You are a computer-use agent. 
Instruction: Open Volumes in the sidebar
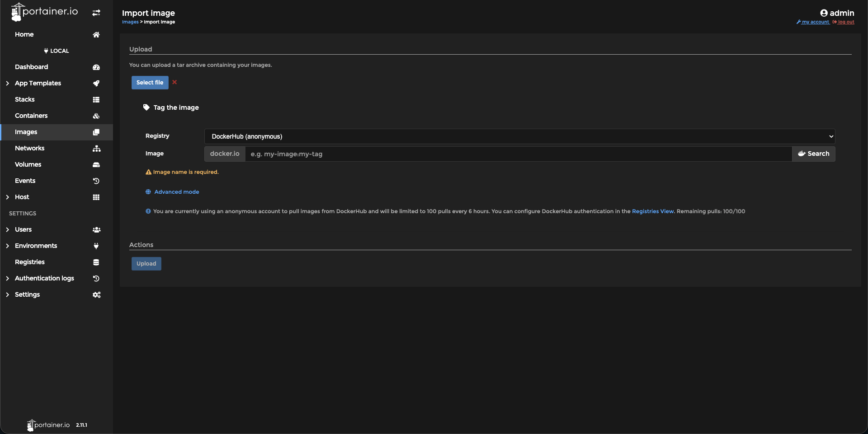pos(57,165)
